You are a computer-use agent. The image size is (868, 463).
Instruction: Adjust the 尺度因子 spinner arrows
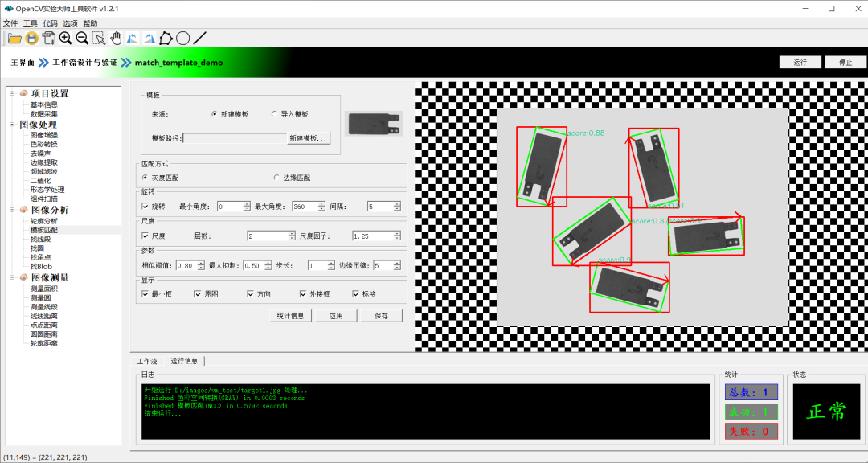pos(397,236)
